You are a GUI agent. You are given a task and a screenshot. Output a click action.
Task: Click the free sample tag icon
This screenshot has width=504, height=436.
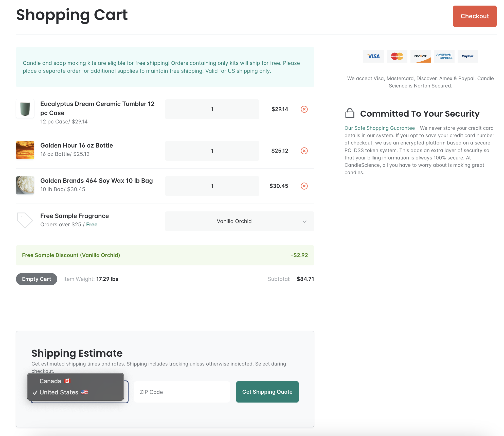pyautogui.click(x=25, y=220)
